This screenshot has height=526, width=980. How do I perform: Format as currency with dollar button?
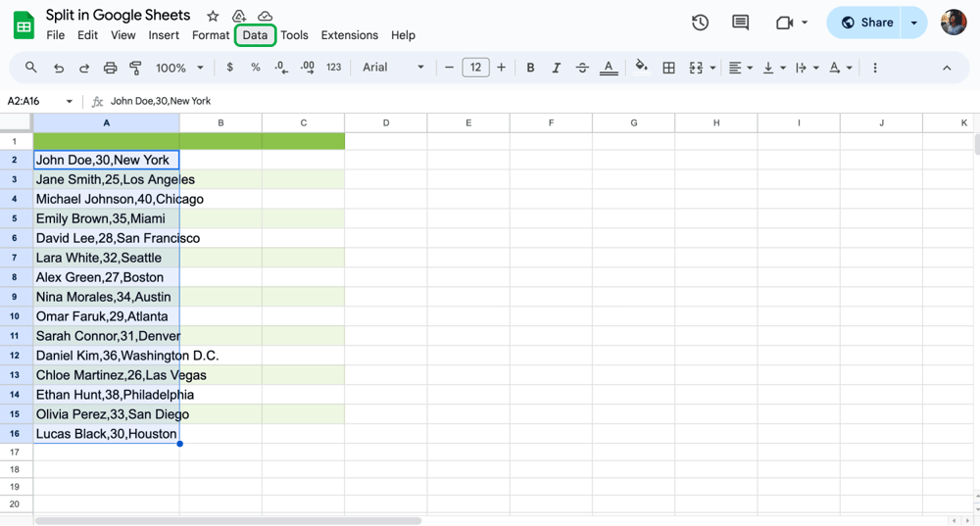tap(229, 68)
